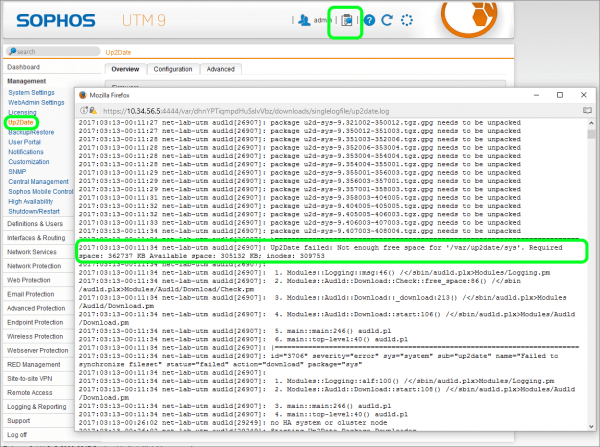Open High Availability in sidebar
600x447 pixels.
(x=31, y=202)
